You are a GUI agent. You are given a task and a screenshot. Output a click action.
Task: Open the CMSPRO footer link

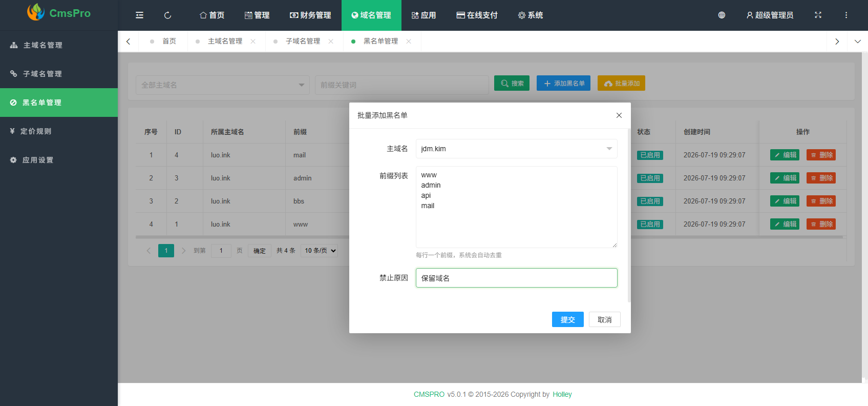coord(429,394)
